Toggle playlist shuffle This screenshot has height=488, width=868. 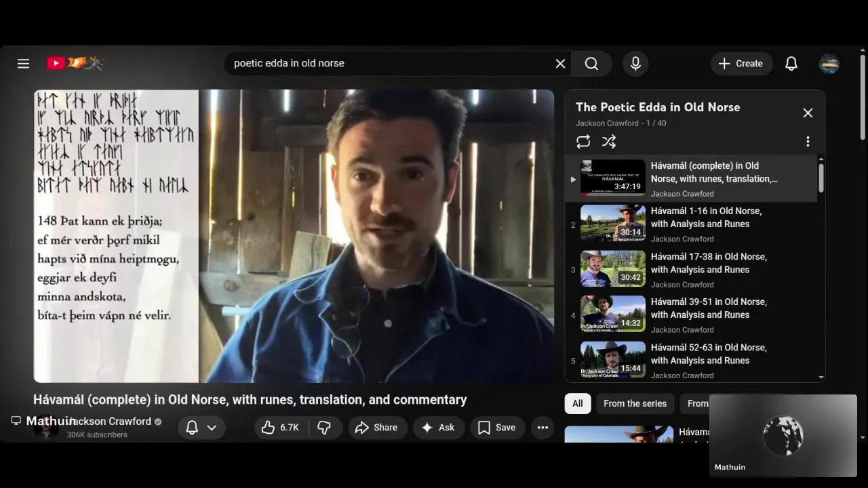(609, 141)
